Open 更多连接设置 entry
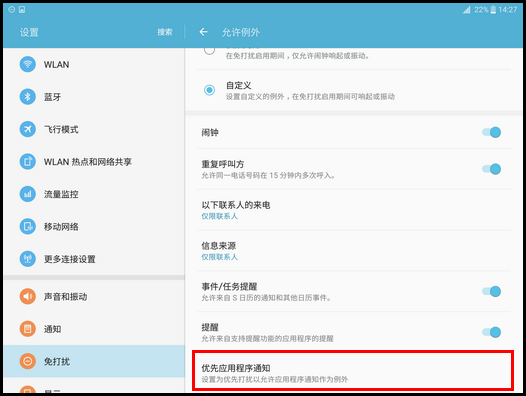The width and height of the screenshot is (526, 396). [x=94, y=259]
